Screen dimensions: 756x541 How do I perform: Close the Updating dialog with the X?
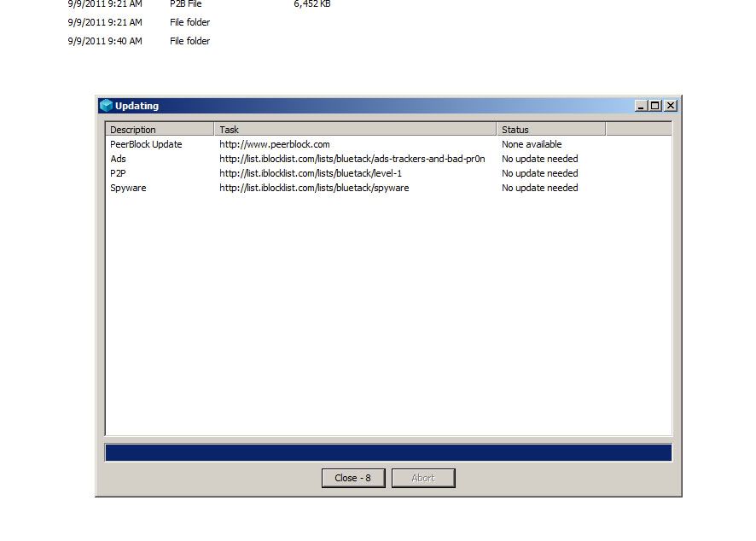pos(670,106)
